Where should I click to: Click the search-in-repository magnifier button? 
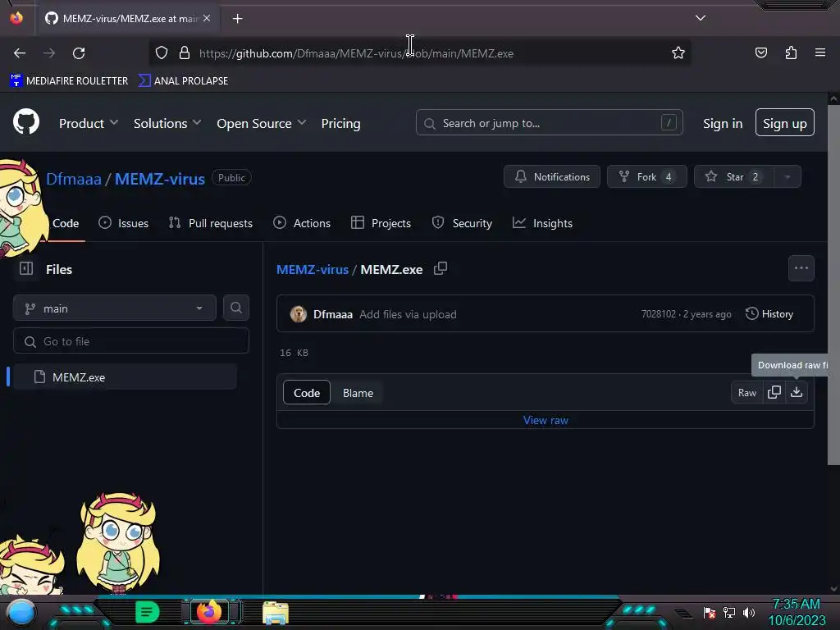[235, 308]
